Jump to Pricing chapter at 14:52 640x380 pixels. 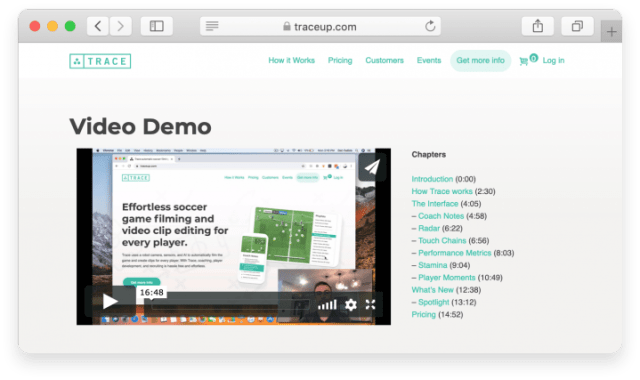tap(423, 314)
